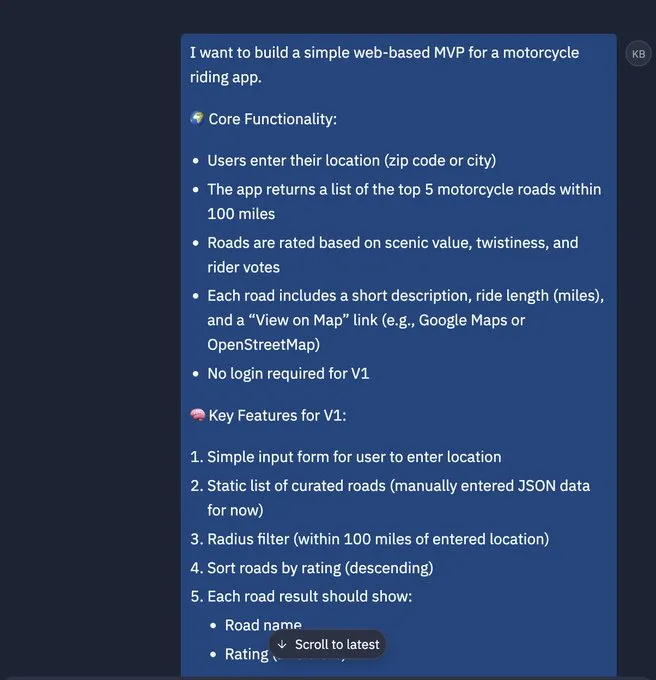Click the "top 5 motorcycle roads" bullet text

click(404, 202)
